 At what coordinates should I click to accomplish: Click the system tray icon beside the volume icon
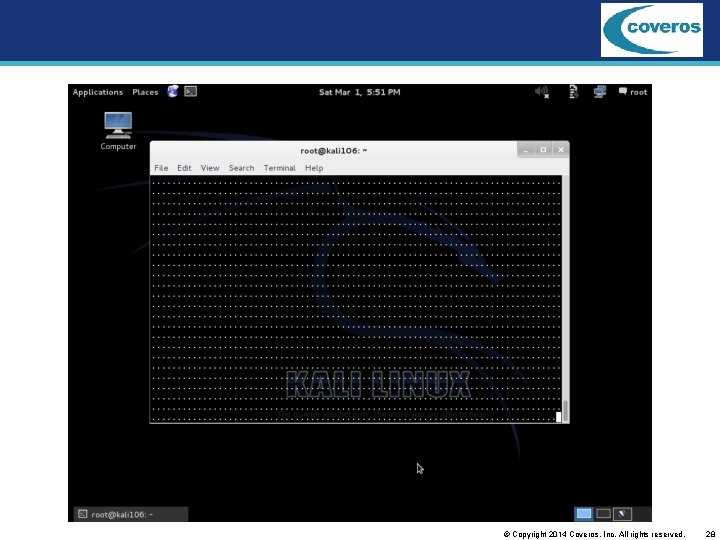[x=574, y=92]
